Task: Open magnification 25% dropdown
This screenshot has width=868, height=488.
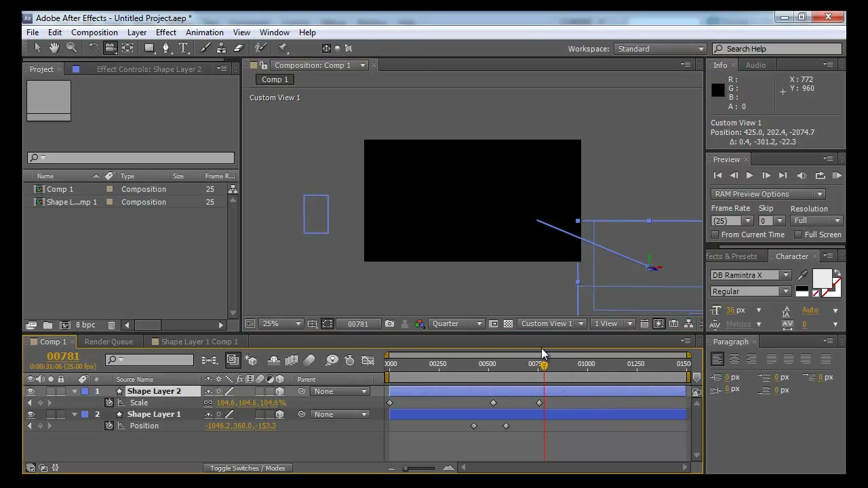Action: tap(281, 324)
